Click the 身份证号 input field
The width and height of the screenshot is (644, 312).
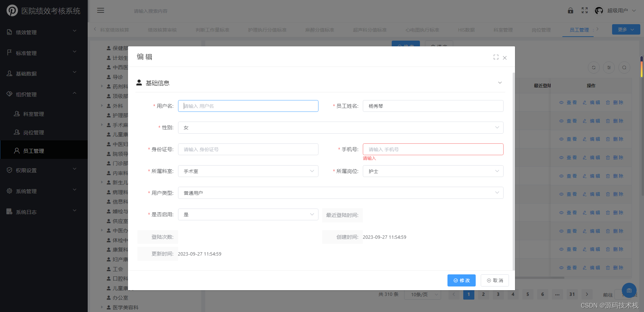click(x=248, y=149)
